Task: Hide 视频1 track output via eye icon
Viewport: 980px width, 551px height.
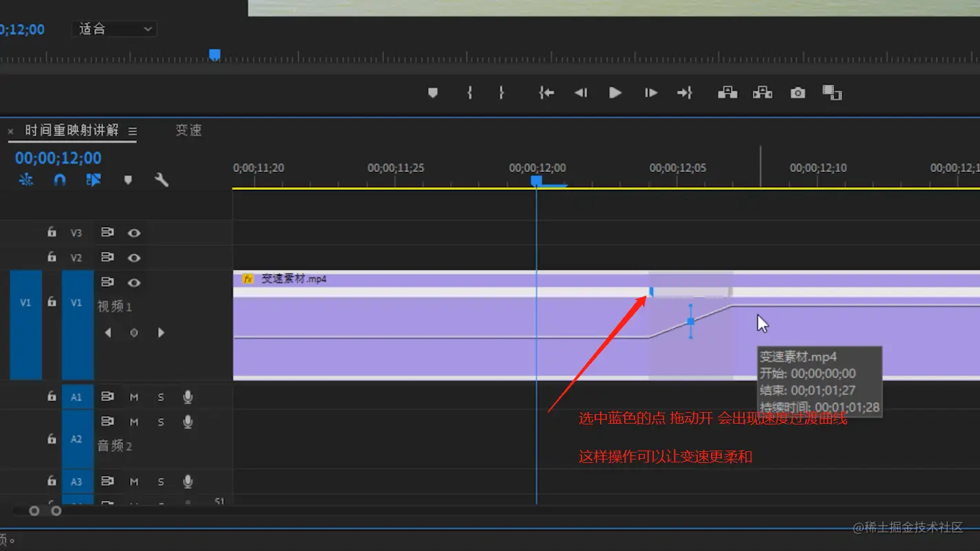Action: click(x=134, y=283)
